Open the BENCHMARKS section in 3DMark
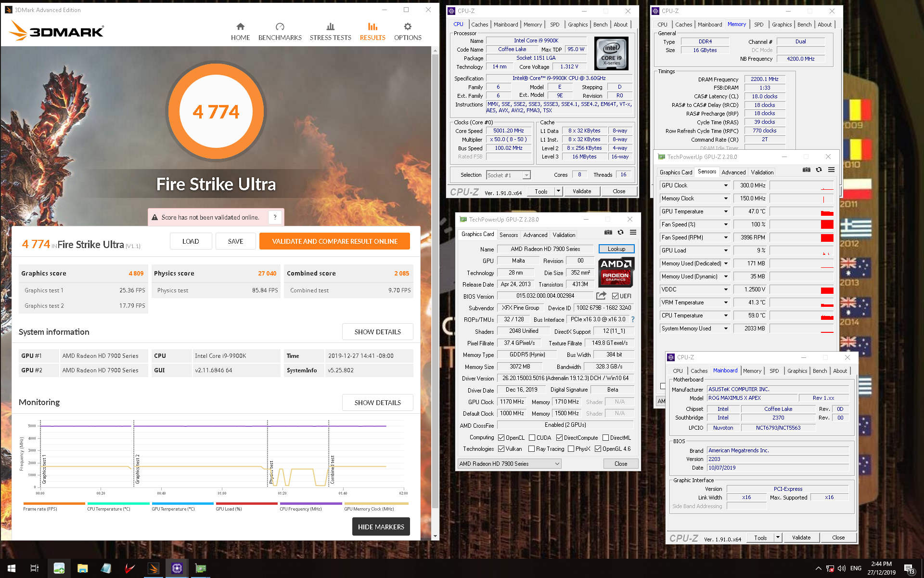The width and height of the screenshot is (924, 578). point(280,32)
